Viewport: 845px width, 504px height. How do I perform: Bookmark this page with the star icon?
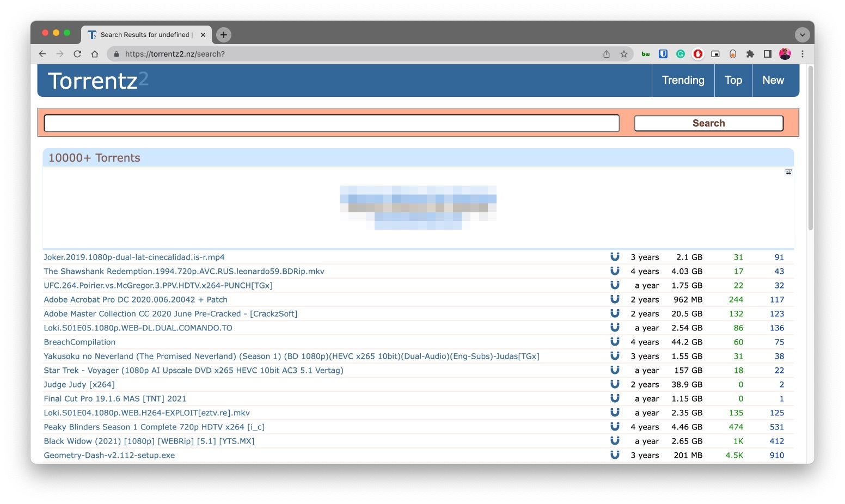coord(624,54)
